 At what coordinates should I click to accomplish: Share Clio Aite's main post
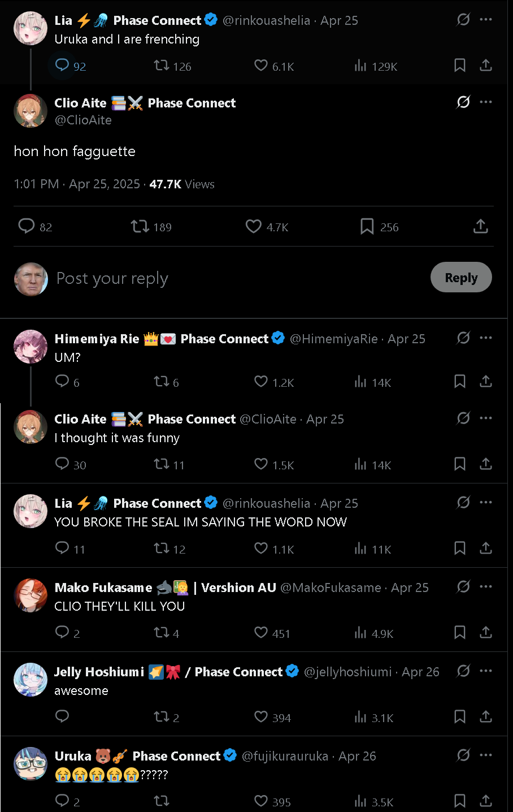[480, 227]
